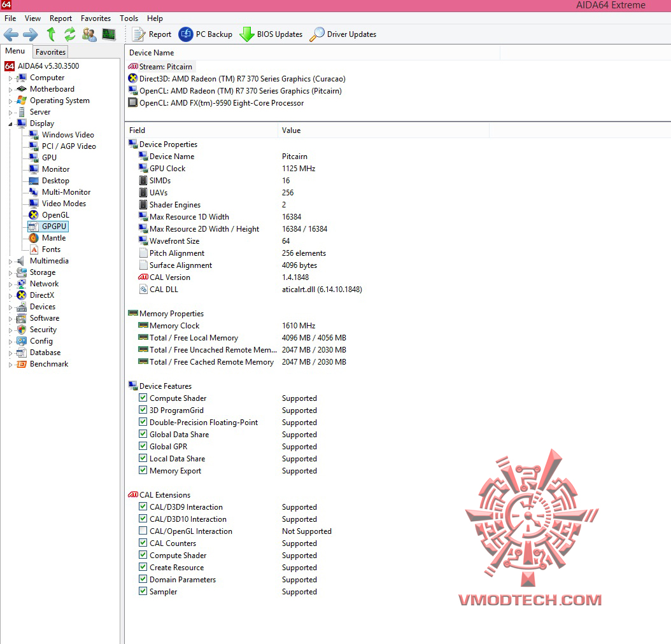The image size is (671, 644).
Task: Toggle Device Features Compute Shader checkbox
Action: [143, 398]
